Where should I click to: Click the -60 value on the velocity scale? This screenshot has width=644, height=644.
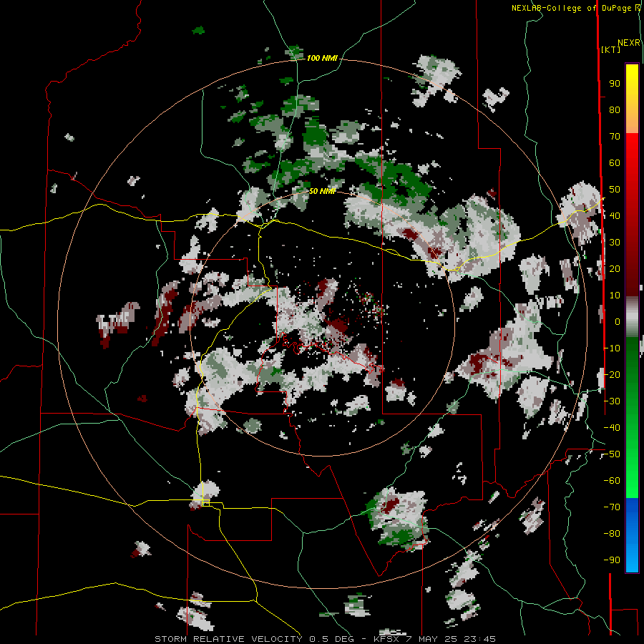(x=612, y=481)
